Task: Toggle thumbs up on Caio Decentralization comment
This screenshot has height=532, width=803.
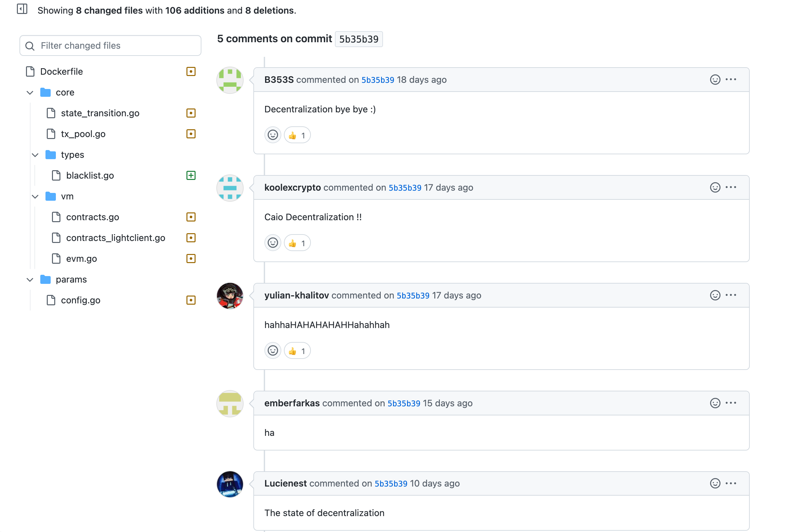Action: click(297, 243)
